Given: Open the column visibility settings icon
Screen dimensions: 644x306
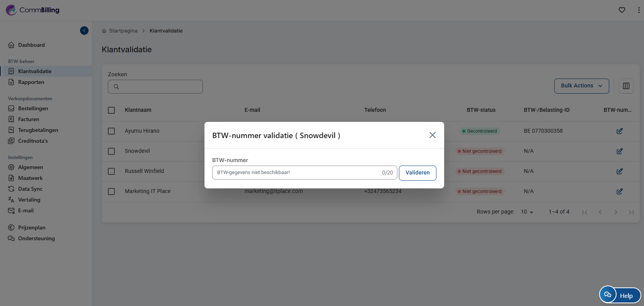Looking at the screenshot, I should click(626, 86).
